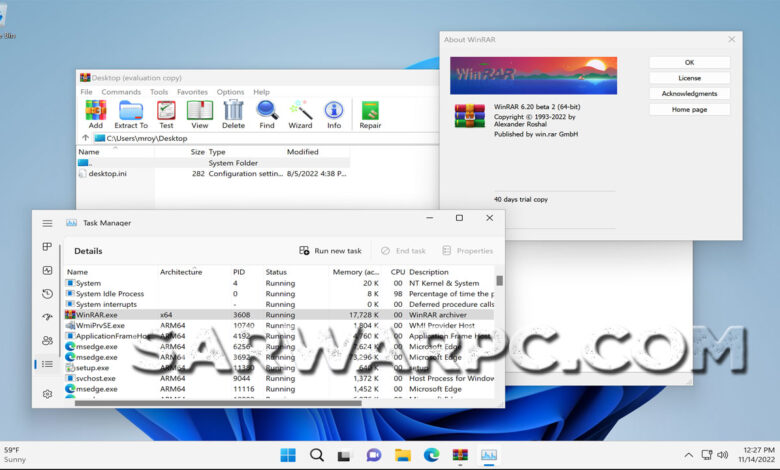The height and width of the screenshot is (470, 780).
Task: Click the WinRAR address path field
Action: point(264,138)
